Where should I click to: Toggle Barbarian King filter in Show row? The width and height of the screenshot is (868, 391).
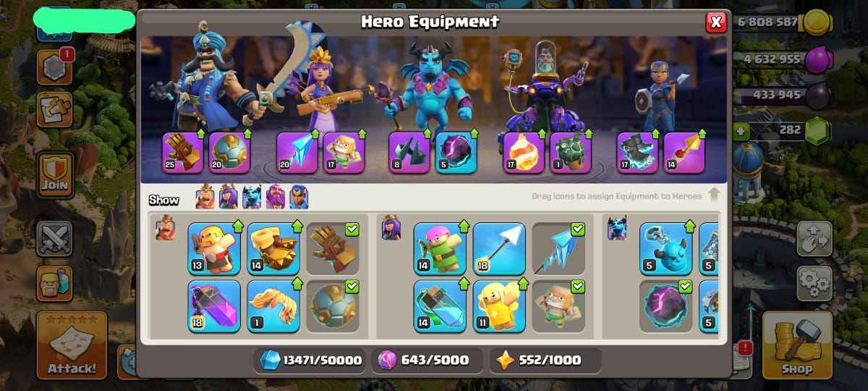click(205, 198)
